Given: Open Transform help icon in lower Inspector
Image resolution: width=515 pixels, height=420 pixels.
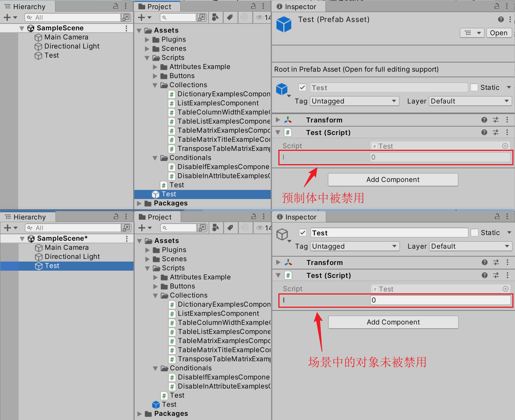Looking at the screenshot, I should (x=485, y=262).
